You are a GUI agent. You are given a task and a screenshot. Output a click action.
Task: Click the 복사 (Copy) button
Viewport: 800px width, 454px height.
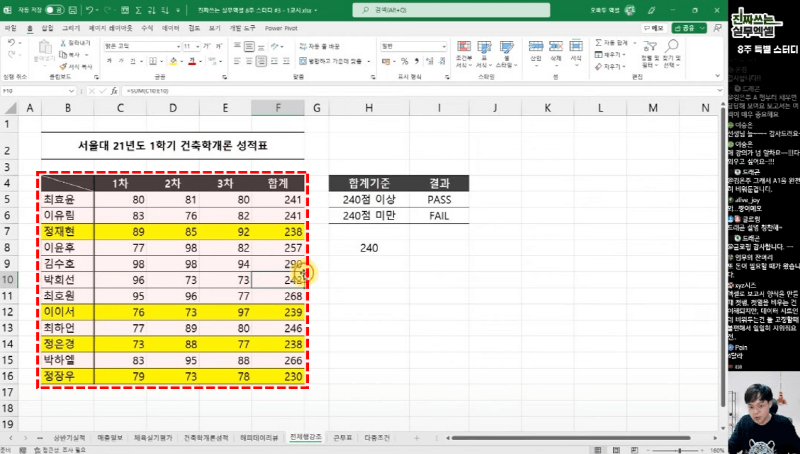[x=70, y=55]
